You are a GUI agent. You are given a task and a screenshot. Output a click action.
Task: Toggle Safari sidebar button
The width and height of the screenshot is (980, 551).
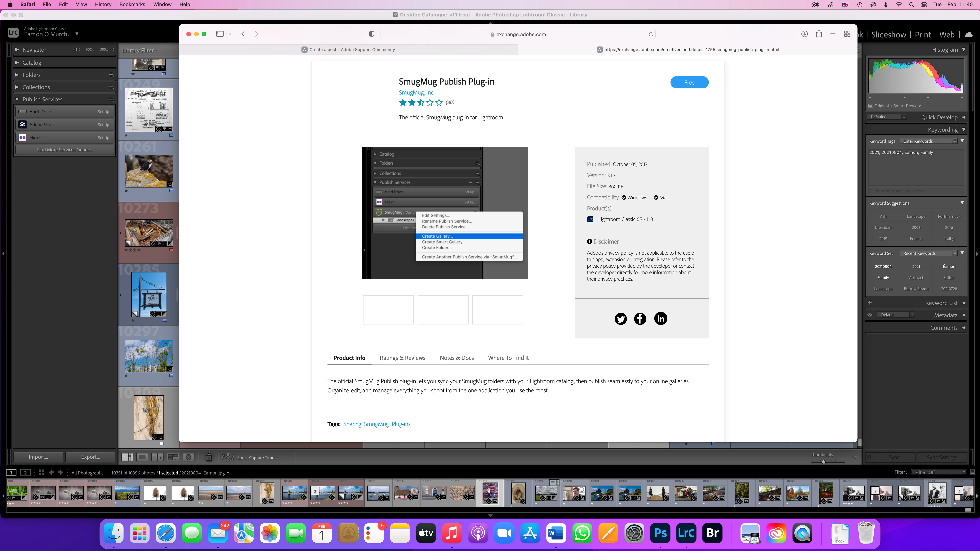pos(220,34)
